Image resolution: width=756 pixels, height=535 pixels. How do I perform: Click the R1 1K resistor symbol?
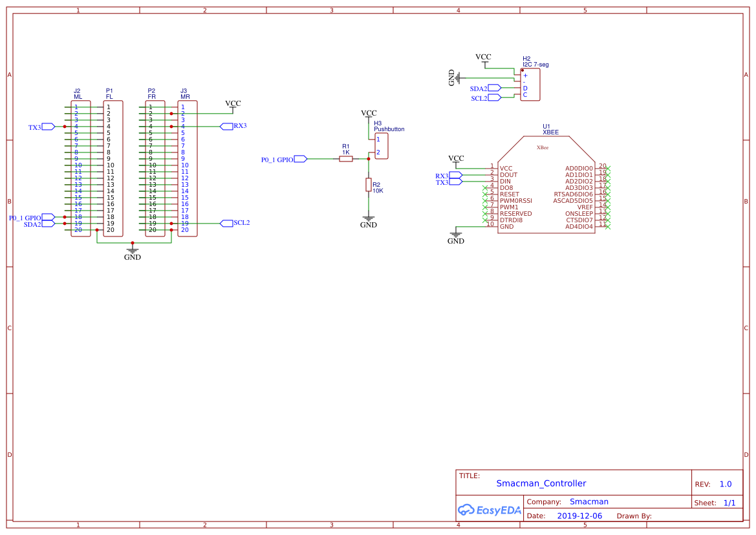tap(346, 159)
